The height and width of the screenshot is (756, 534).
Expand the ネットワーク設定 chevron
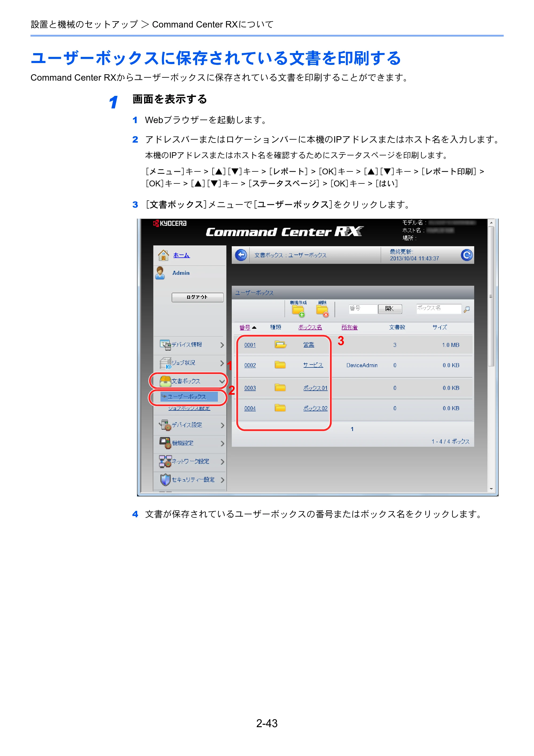pos(223,462)
